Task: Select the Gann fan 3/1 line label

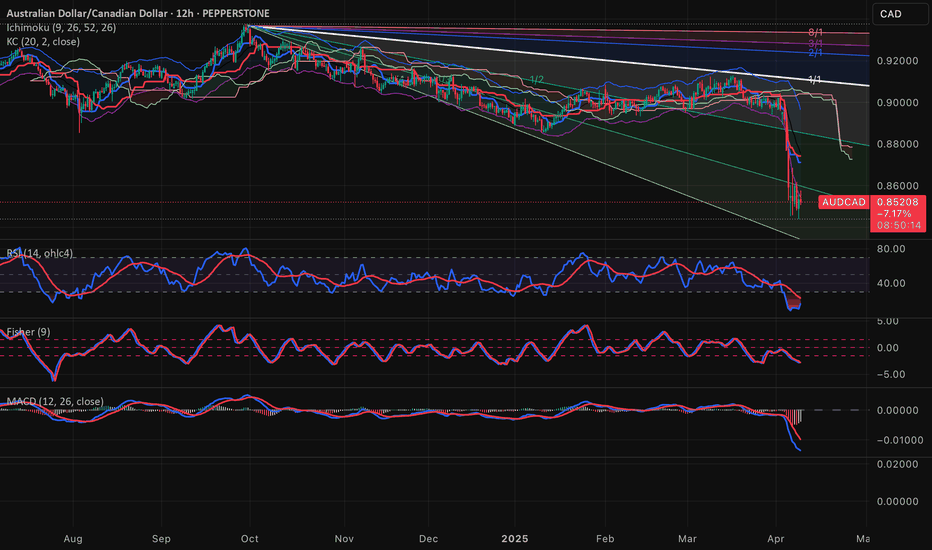Action: [x=816, y=43]
